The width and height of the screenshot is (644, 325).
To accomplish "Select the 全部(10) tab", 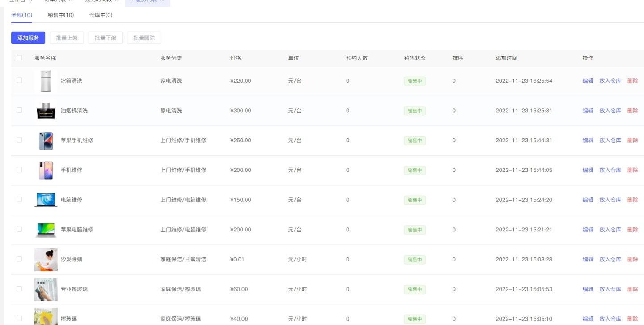I will pyautogui.click(x=21, y=15).
